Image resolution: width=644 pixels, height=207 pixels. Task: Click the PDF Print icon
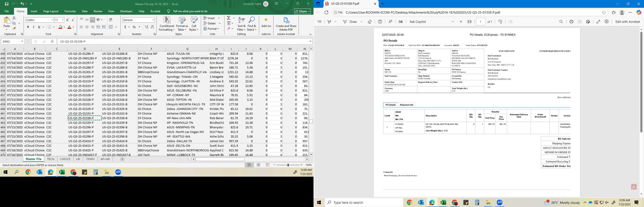571,22
